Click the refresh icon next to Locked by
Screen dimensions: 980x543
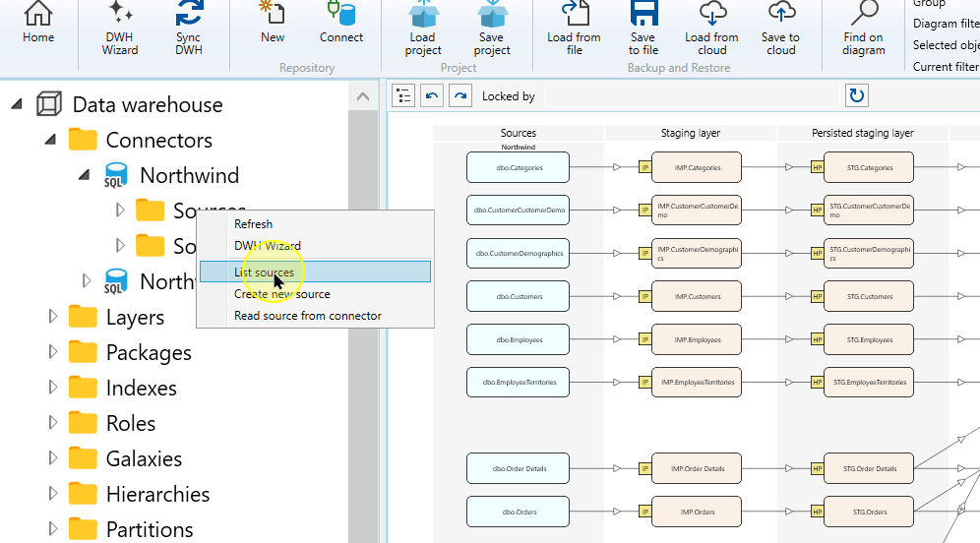coord(857,95)
